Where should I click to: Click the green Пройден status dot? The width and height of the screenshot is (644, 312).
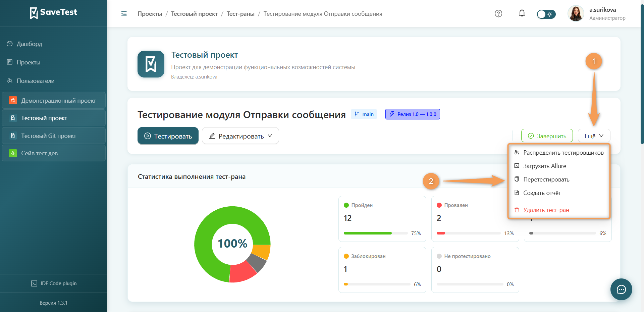point(346,205)
